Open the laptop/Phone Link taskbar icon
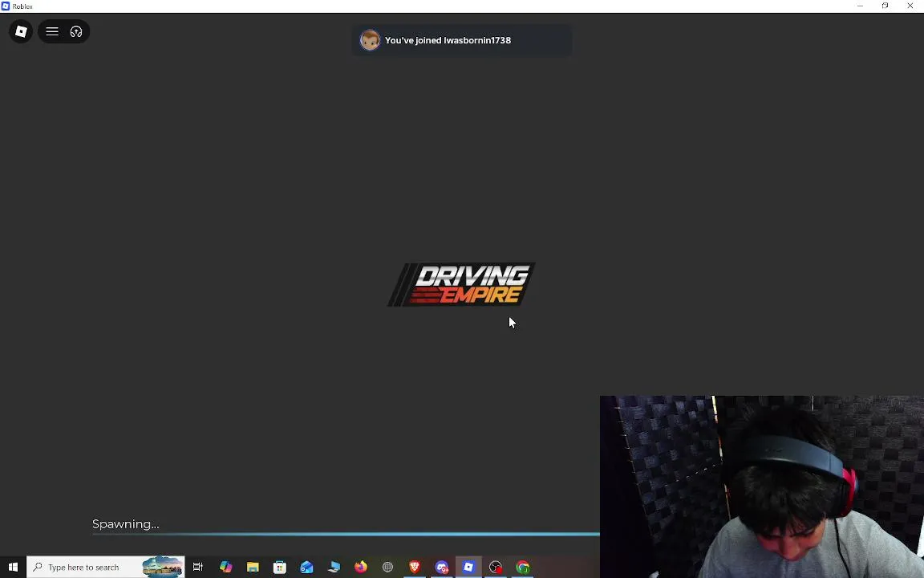 pos(334,567)
